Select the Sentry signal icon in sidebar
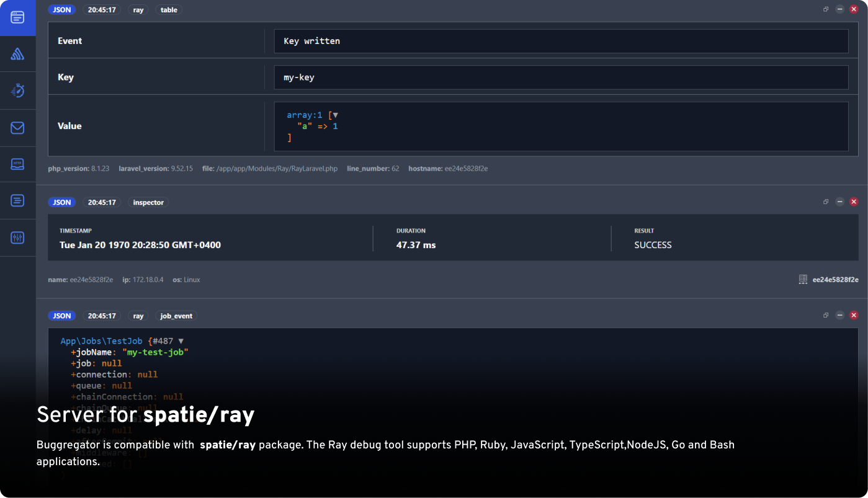 click(18, 54)
